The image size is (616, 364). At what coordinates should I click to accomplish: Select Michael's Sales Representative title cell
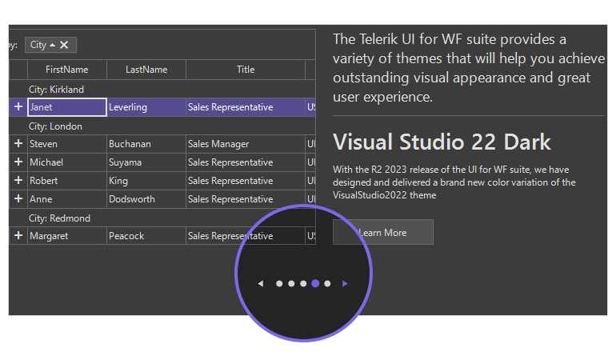click(246, 162)
